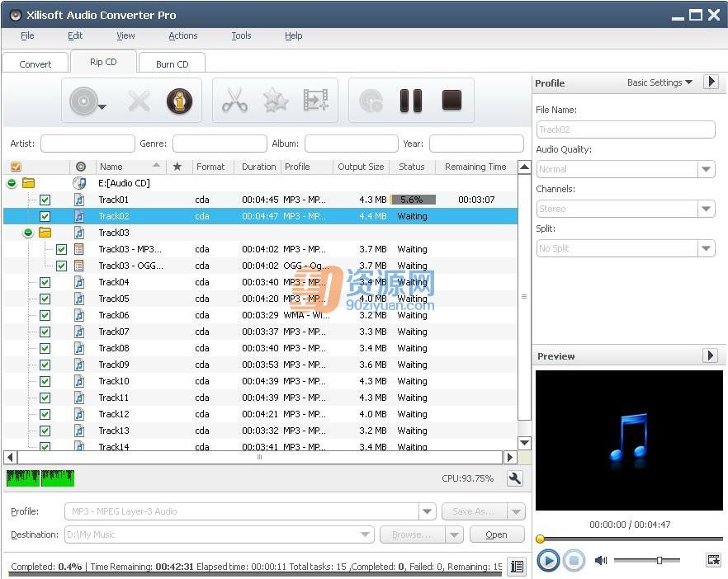The width and height of the screenshot is (728, 579).
Task: Toggle the Track03 - OGG checkbox
Action: coord(61,266)
